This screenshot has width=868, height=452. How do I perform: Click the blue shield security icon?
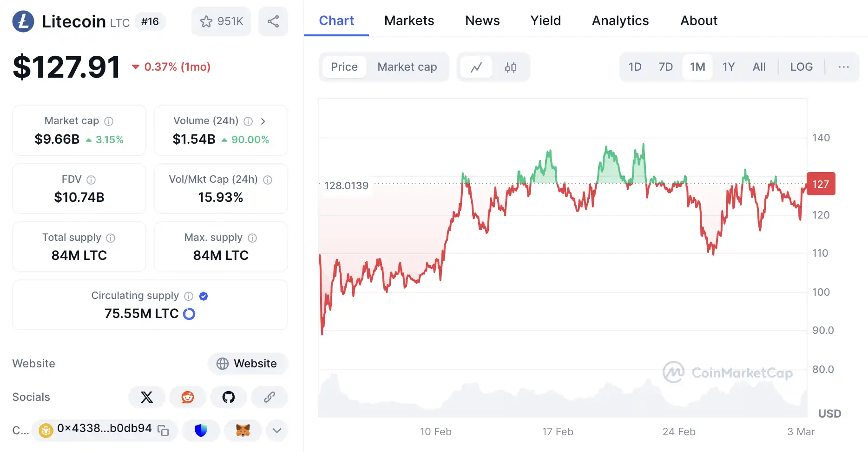point(201,431)
